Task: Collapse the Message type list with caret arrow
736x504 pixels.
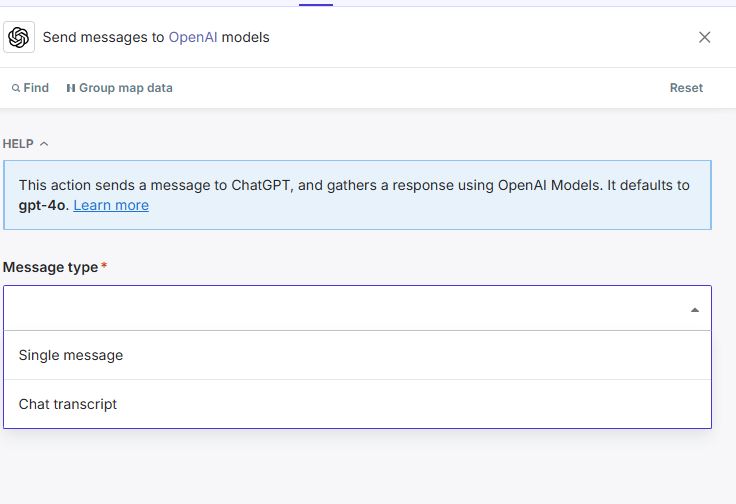Action: tap(695, 310)
